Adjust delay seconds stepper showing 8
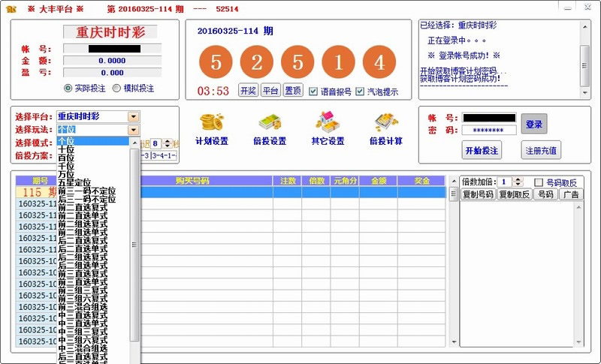601x364 pixels. pyautogui.click(x=168, y=143)
